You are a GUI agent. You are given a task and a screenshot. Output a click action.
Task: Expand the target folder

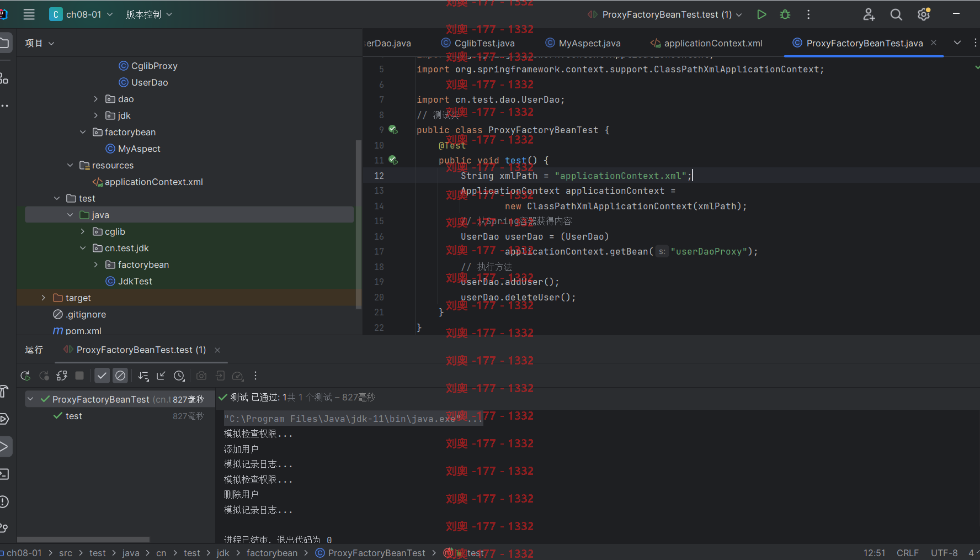44,298
